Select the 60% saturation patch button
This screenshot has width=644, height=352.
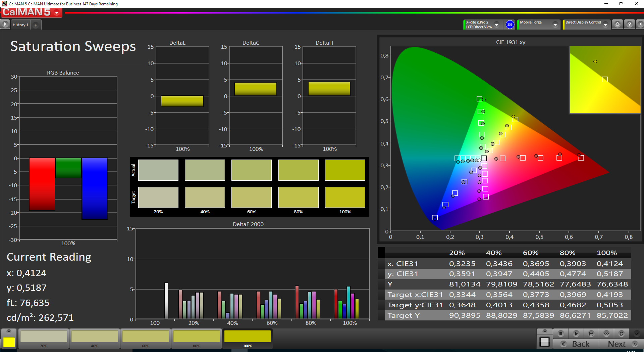pyautogui.click(x=146, y=339)
